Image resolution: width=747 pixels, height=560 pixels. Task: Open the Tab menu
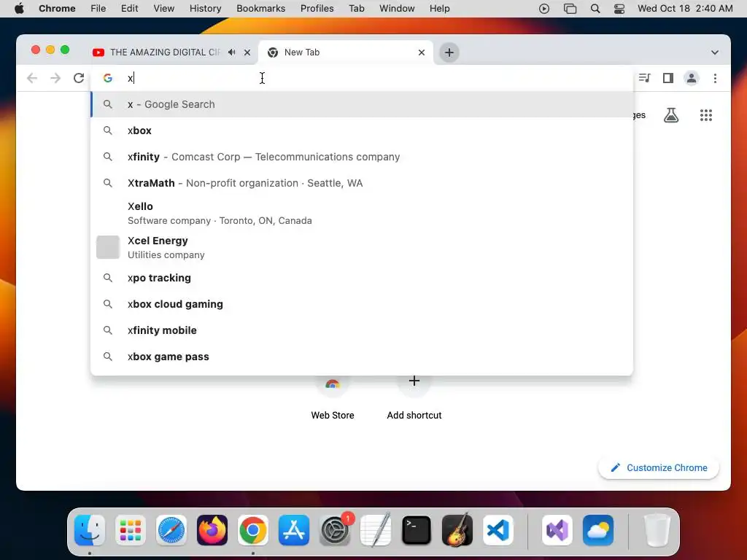tap(356, 9)
